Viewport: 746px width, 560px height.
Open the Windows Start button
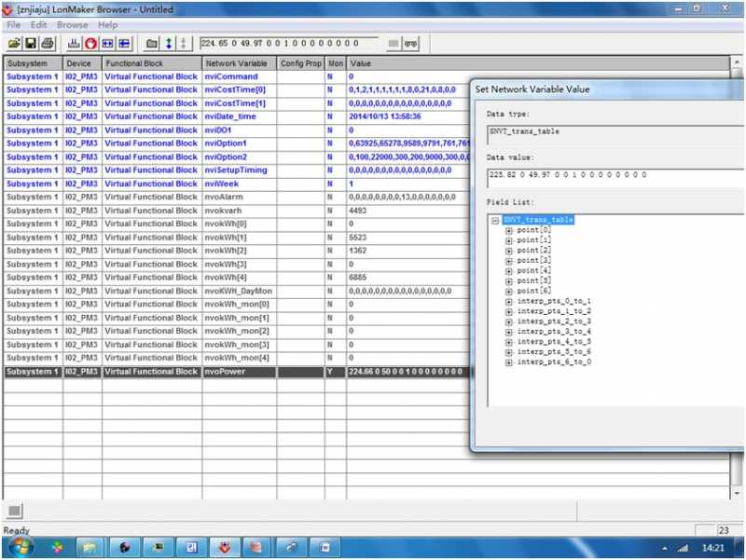click(x=20, y=548)
